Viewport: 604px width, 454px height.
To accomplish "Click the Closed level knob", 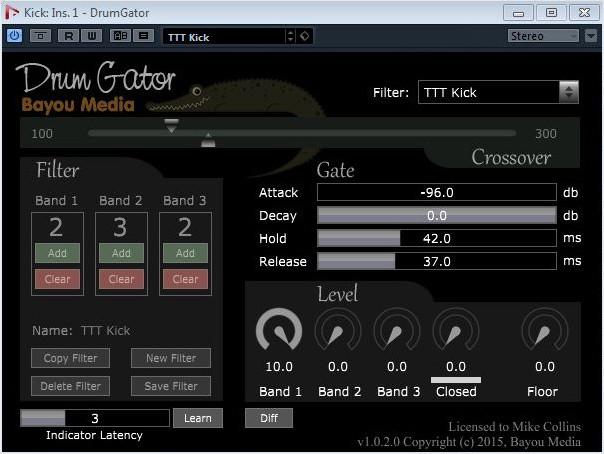I will pos(456,331).
